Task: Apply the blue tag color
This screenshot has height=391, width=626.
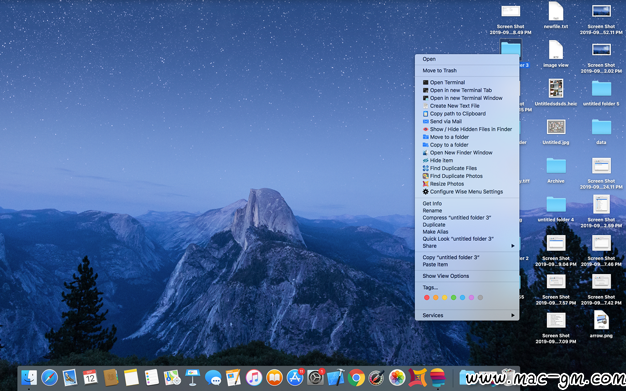Action: pyautogui.click(x=462, y=298)
